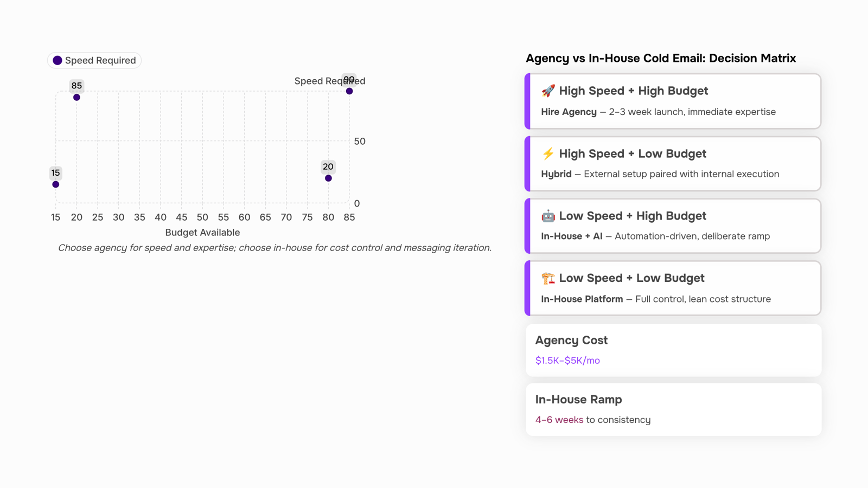Click the lightning bolt icon
The width and height of the screenshot is (868, 488).
tap(548, 154)
